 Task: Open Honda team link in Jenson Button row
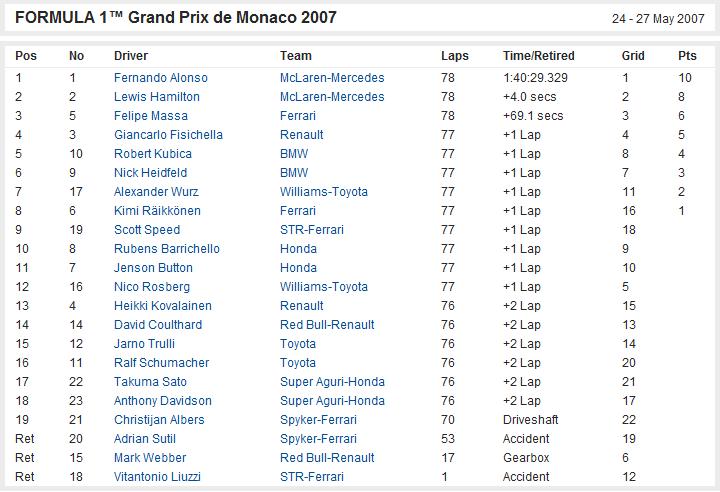[298, 268]
